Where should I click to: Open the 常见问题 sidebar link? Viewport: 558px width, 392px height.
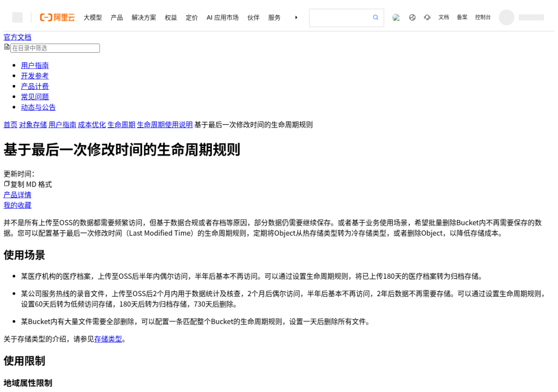click(x=35, y=97)
